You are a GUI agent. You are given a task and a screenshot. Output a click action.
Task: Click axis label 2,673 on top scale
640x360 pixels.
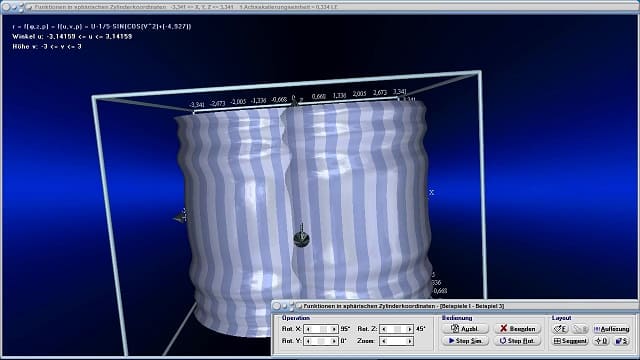point(380,93)
